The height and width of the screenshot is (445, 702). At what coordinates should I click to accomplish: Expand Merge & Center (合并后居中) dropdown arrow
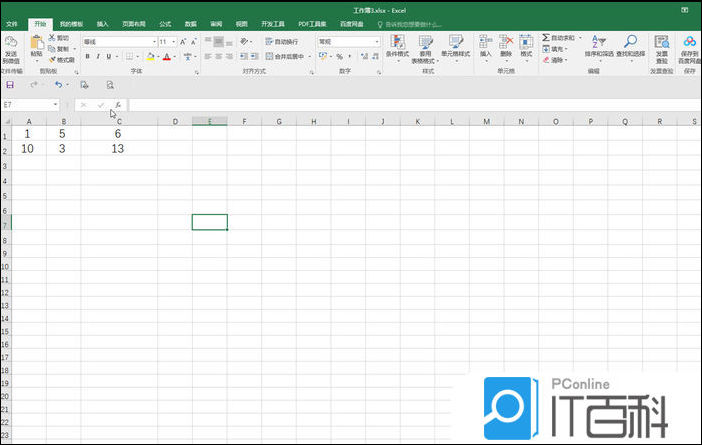[x=309, y=56]
